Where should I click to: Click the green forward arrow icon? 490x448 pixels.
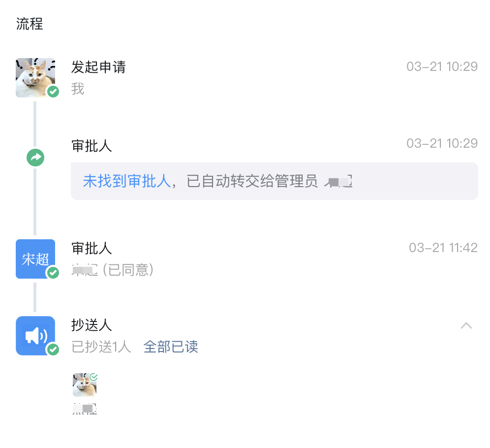point(35,158)
